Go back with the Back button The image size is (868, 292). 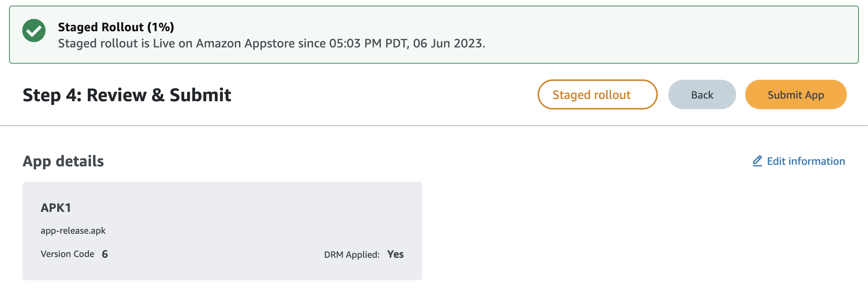click(702, 95)
